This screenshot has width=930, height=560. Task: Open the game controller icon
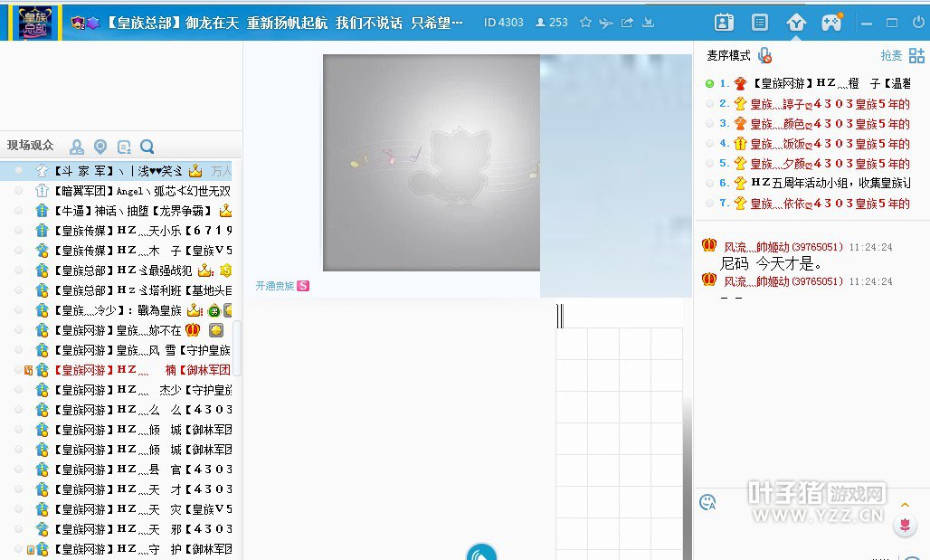[831, 23]
